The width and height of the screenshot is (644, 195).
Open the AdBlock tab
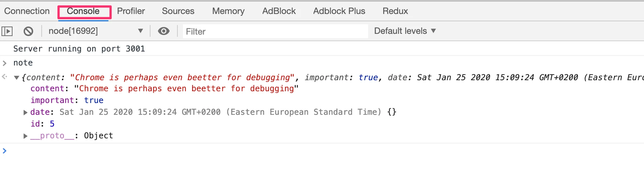click(279, 11)
